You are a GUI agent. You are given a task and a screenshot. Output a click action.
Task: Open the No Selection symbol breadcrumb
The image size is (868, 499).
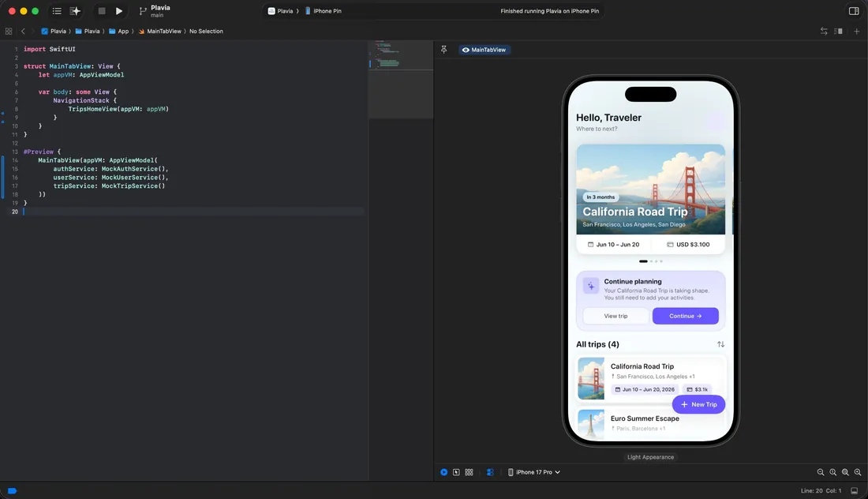(x=206, y=32)
